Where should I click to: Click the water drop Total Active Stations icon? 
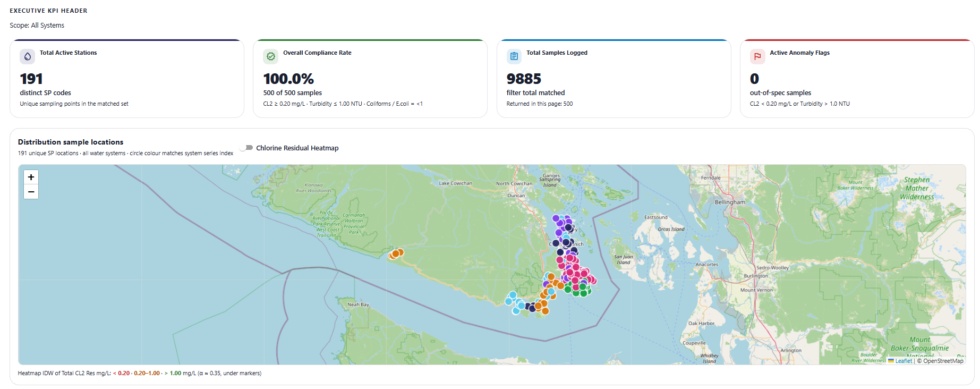click(x=28, y=56)
